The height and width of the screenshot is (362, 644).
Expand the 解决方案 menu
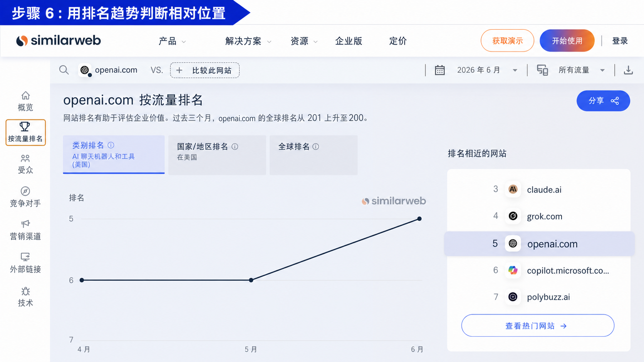(248, 41)
